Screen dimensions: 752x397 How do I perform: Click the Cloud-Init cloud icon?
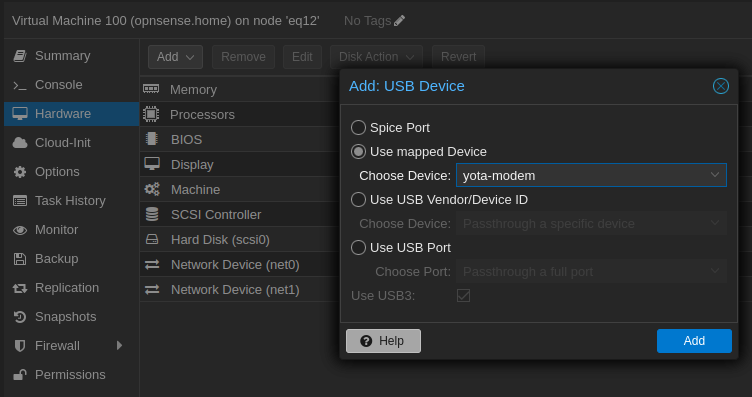pos(20,143)
